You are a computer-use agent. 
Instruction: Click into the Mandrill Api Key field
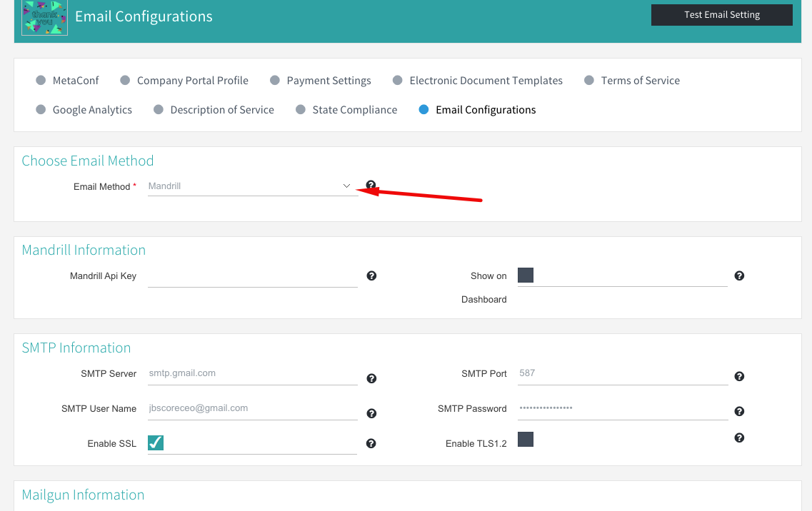[x=253, y=276]
